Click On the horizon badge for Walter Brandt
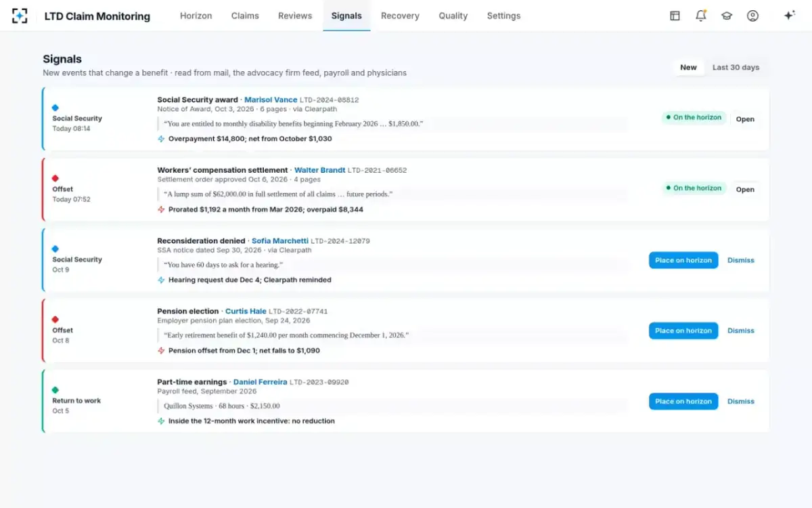The width and height of the screenshot is (812, 508). coord(694,188)
